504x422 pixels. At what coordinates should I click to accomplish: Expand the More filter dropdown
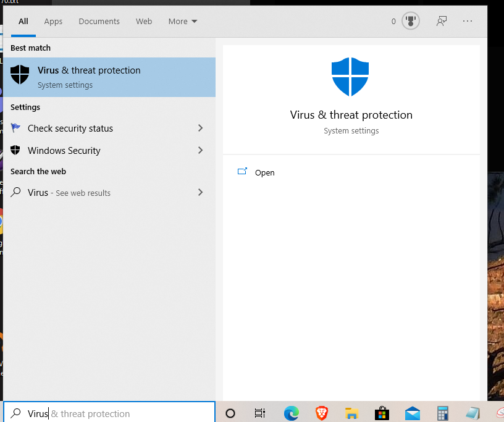182,21
